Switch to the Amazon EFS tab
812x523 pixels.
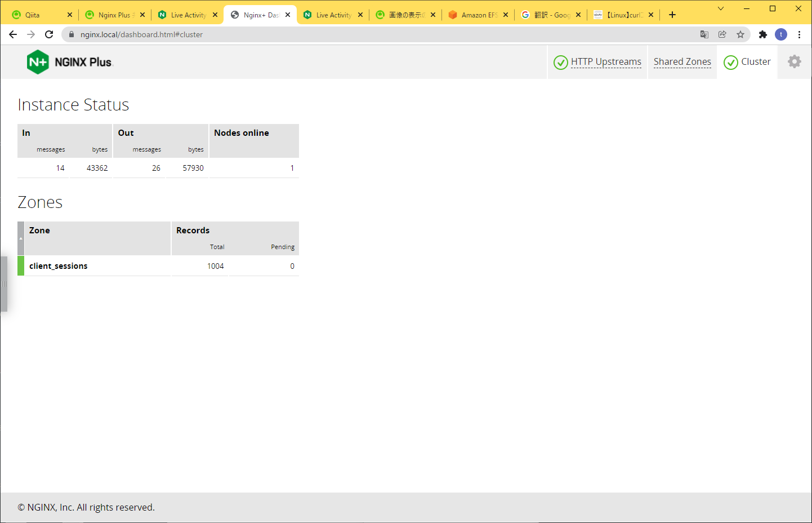tap(478, 15)
